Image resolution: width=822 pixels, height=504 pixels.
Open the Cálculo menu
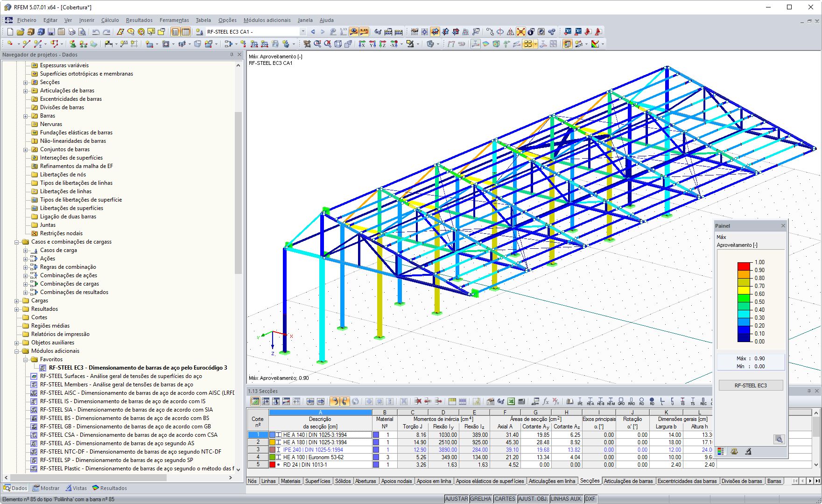pos(110,20)
